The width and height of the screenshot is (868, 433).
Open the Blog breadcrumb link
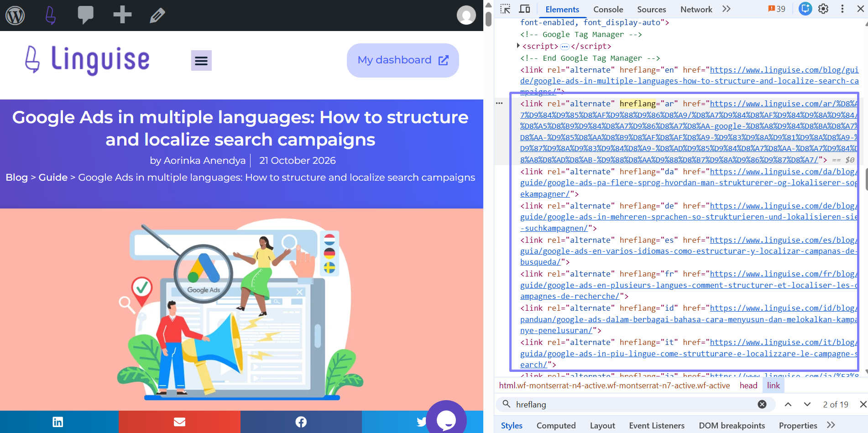(x=16, y=177)
